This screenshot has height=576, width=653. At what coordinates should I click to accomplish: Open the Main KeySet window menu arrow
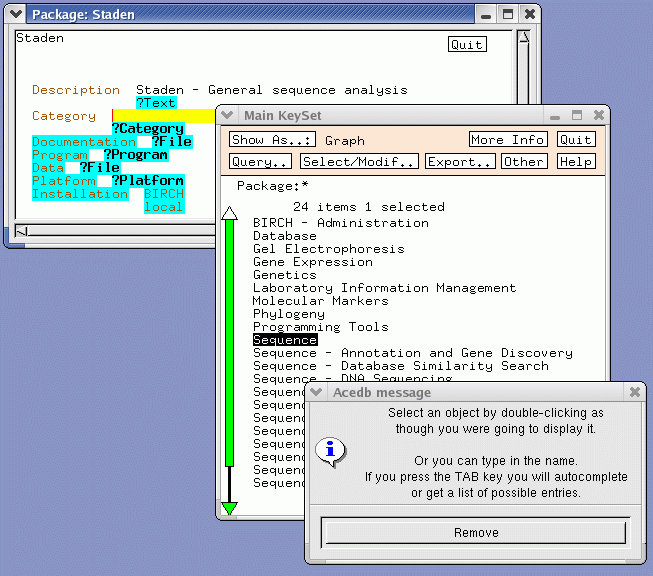coord(228,115)
